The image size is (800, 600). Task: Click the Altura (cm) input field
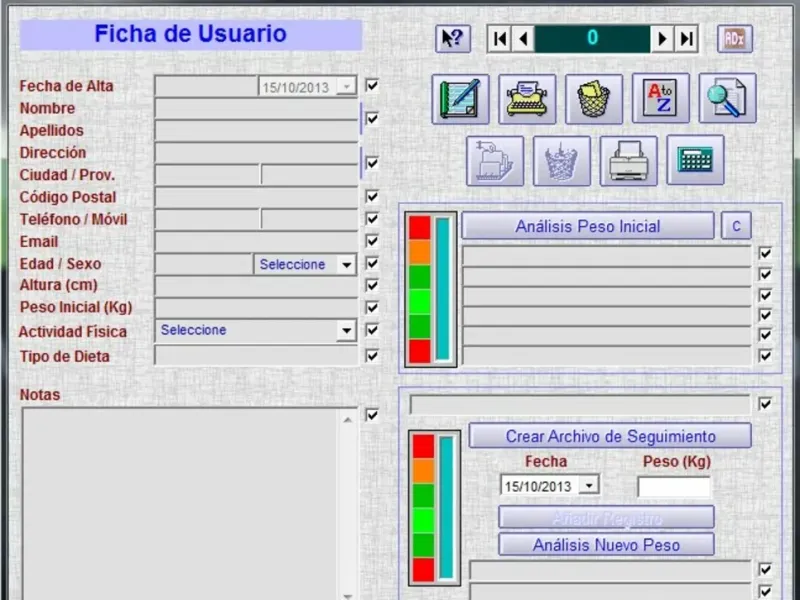pyautogui.click(x=257, y=286)
